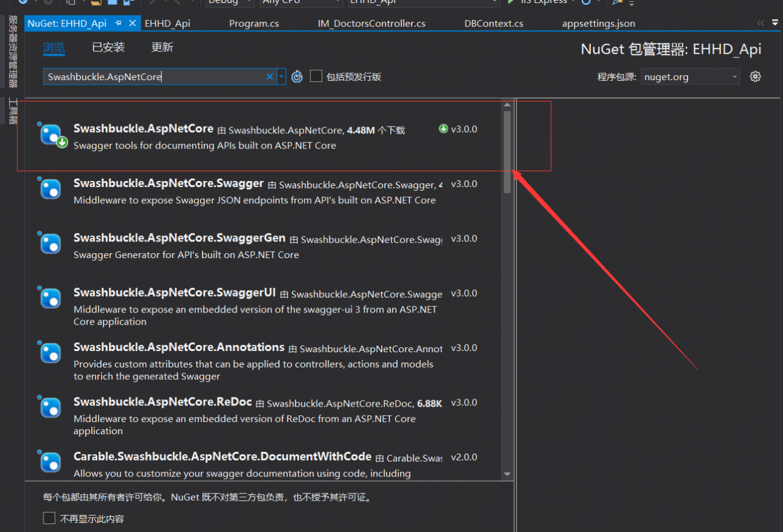Image resolution: width=783 pixels, height=532 pixels.
Task: Pin the NuGet: EHHD_Api tab
Action: pos(118,23)
